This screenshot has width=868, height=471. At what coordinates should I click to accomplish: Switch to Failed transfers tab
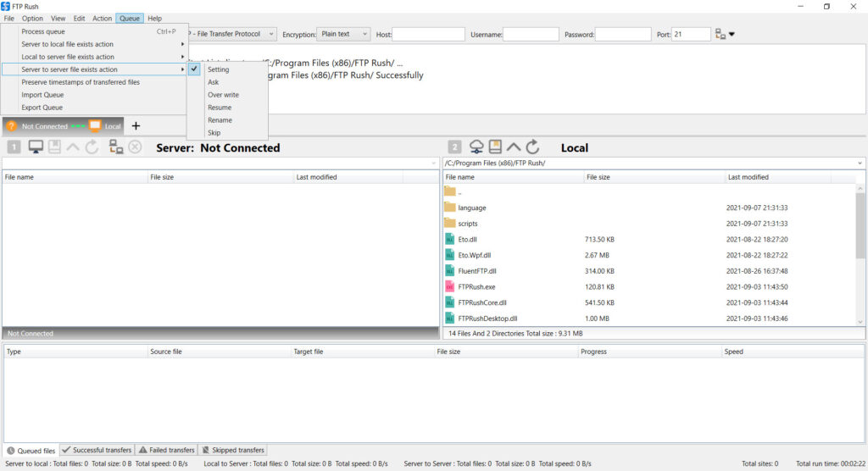click(x=167, y=450)
